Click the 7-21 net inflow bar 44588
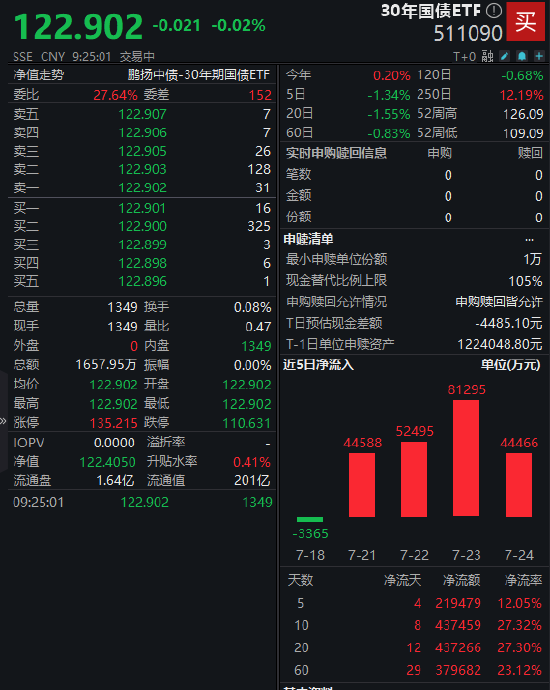 point(362,485)
